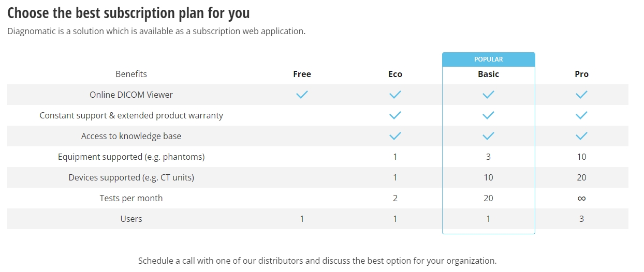The height and width of the screenshot is (272, 644).
Task: Click the Pro knowledge base access checkmark
Action: coord(581,136)
